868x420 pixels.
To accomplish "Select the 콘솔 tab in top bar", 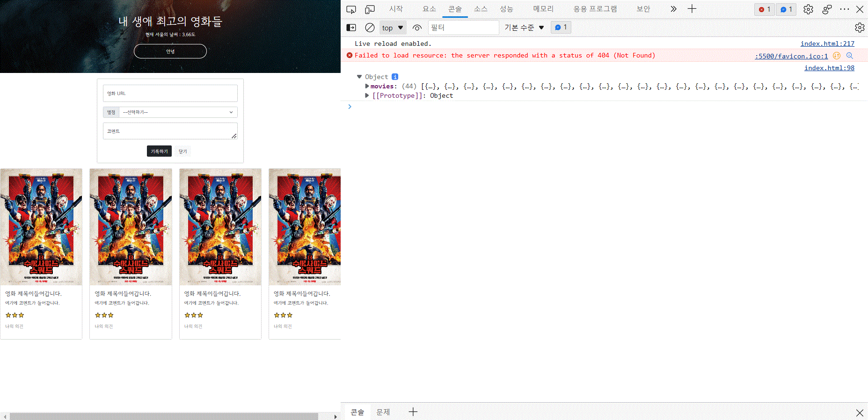I will [455, 9].
